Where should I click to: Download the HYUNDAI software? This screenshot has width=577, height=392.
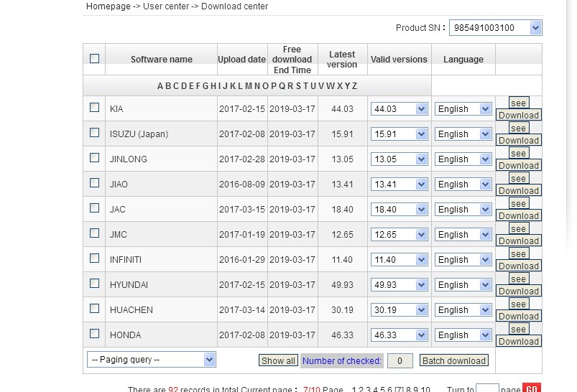519,291
